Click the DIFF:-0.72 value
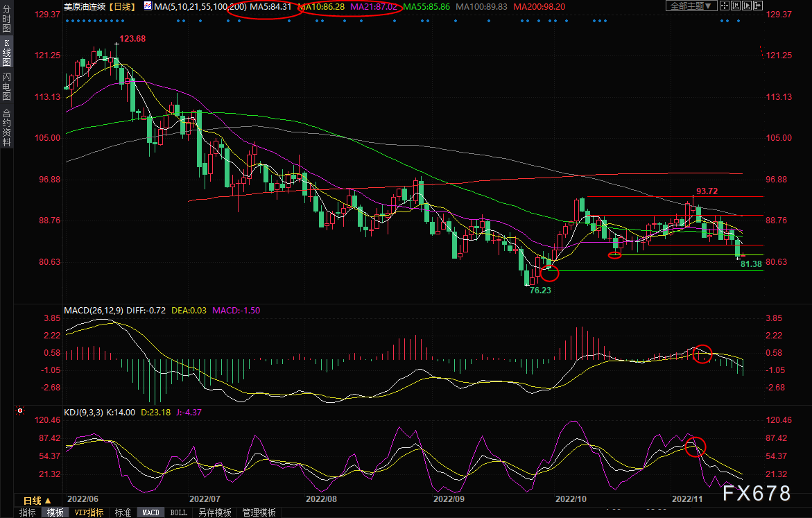The image size is (812, 518). coord(146,310)
